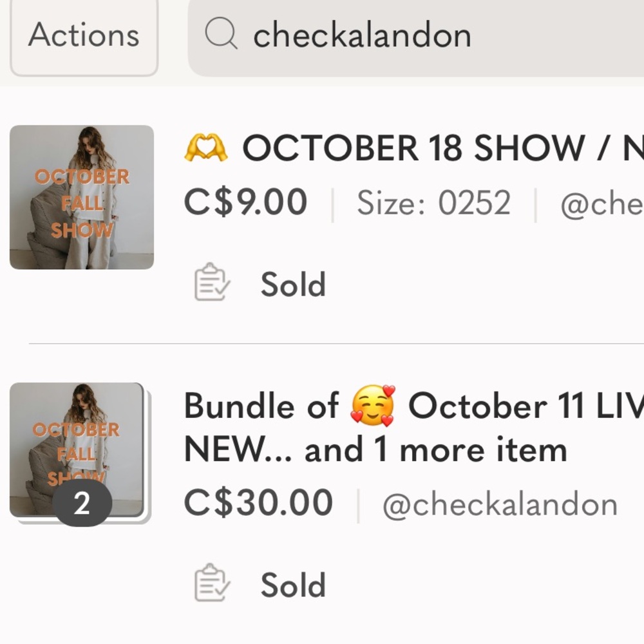Image resolution: width=644 pixels, height=644 pixels.
Task: Open the October 18 Show listing thumbnail
Action: pyautogui.click(x=82, y=197)
